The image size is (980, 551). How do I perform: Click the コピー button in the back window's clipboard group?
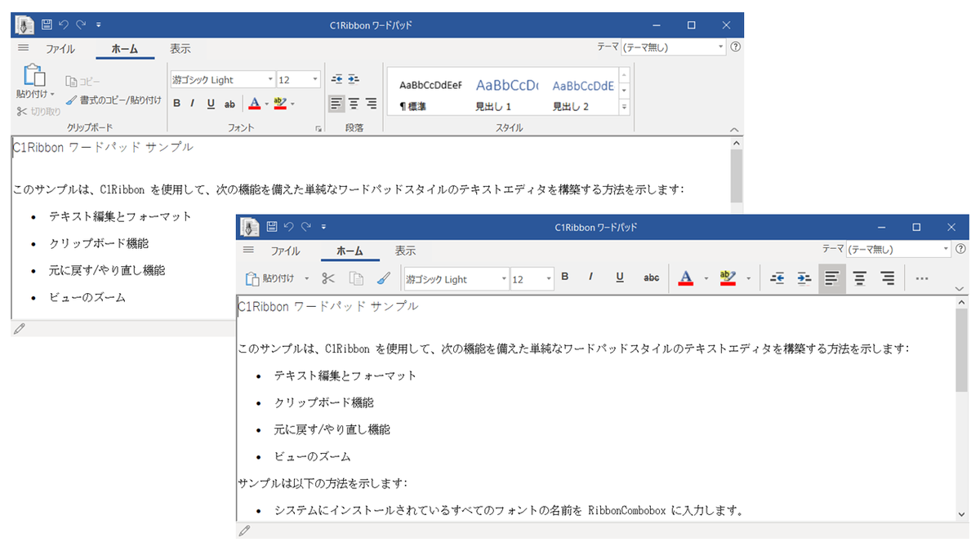tap(83, 82)
